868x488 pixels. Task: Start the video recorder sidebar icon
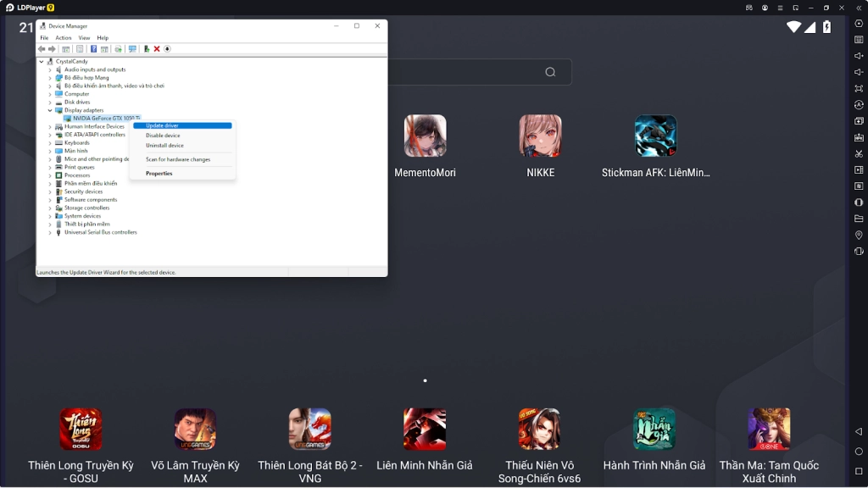(x=859, y=169)
